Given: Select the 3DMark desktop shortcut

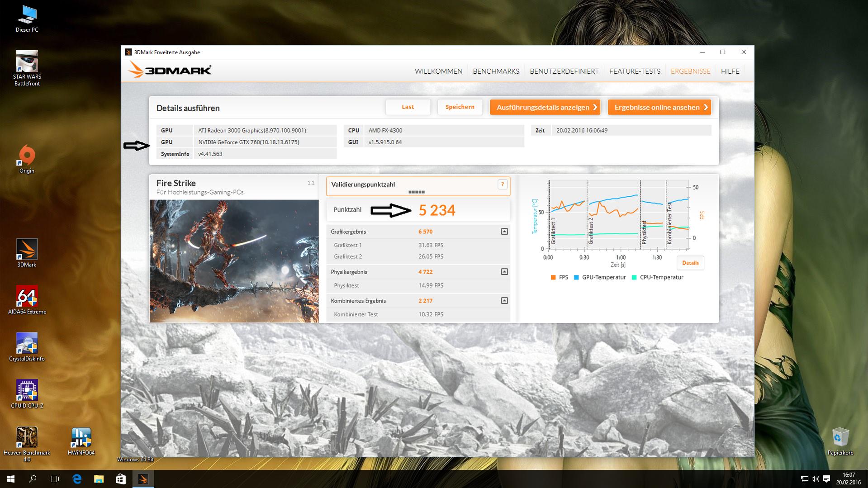Looking at the screenshot, I should point(27,253).
